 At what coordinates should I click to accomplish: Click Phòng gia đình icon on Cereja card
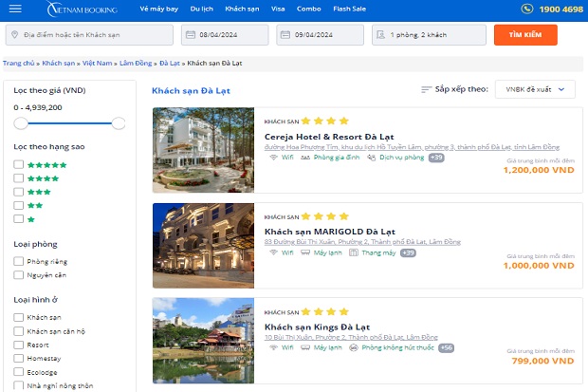(x=305, y=158)
